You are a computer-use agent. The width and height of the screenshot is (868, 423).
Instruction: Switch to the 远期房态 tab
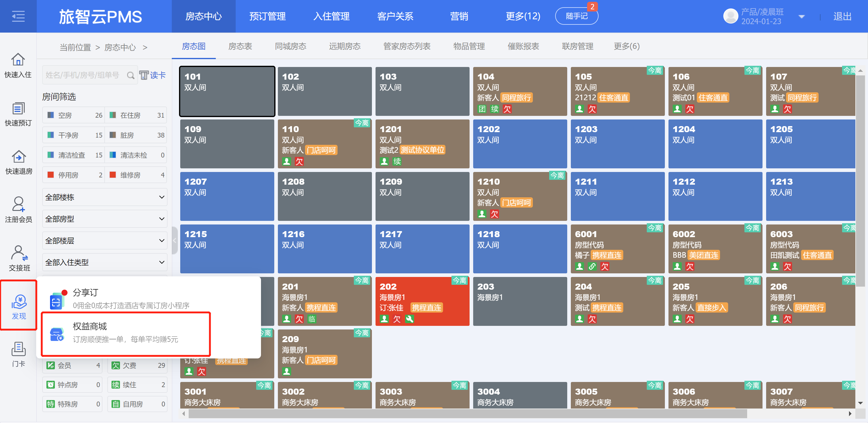pos(345,46)
